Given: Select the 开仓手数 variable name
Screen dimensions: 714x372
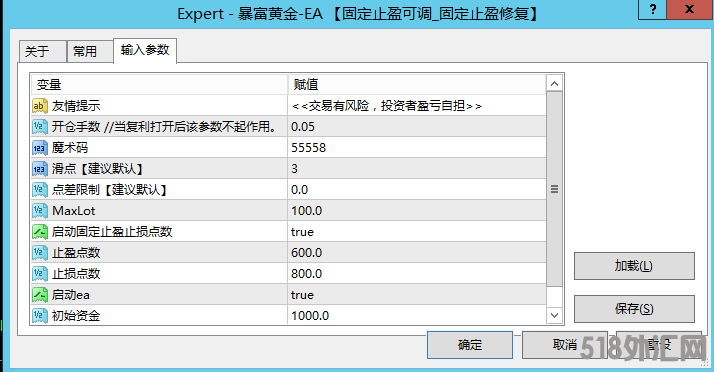Looking at the screenshot, I should click(165, 127).
